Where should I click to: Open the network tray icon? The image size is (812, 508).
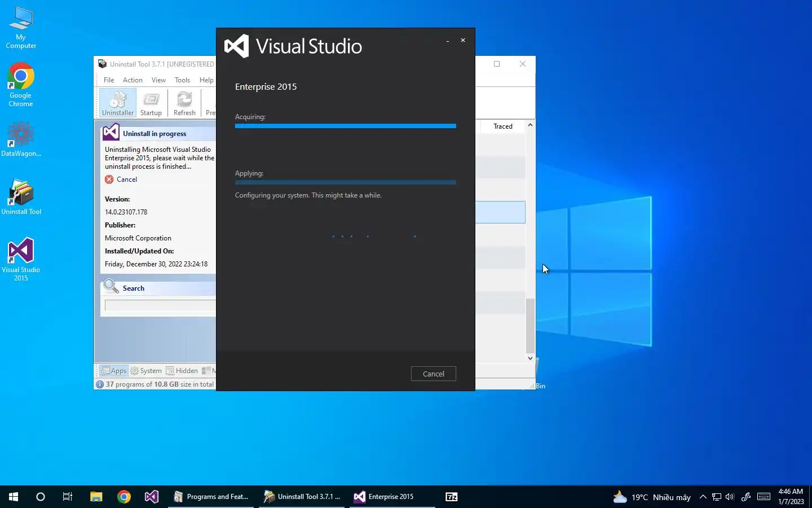[717, 497]
